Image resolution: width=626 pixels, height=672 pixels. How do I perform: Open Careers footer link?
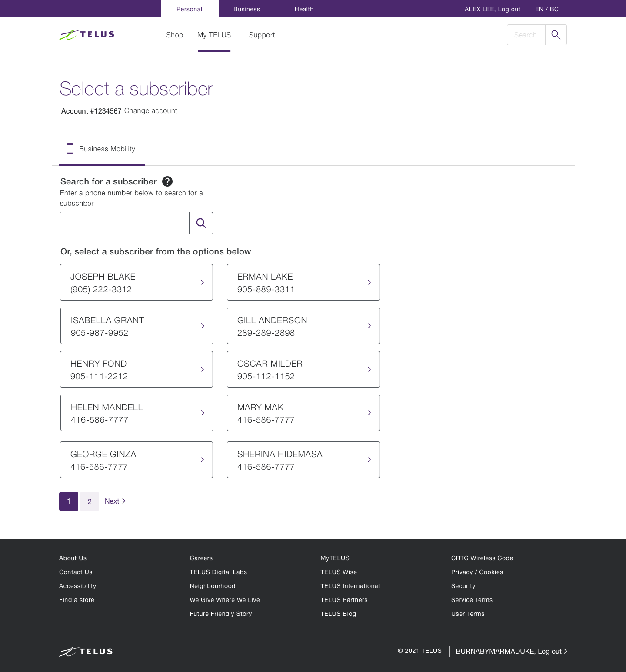coord(201,558)
